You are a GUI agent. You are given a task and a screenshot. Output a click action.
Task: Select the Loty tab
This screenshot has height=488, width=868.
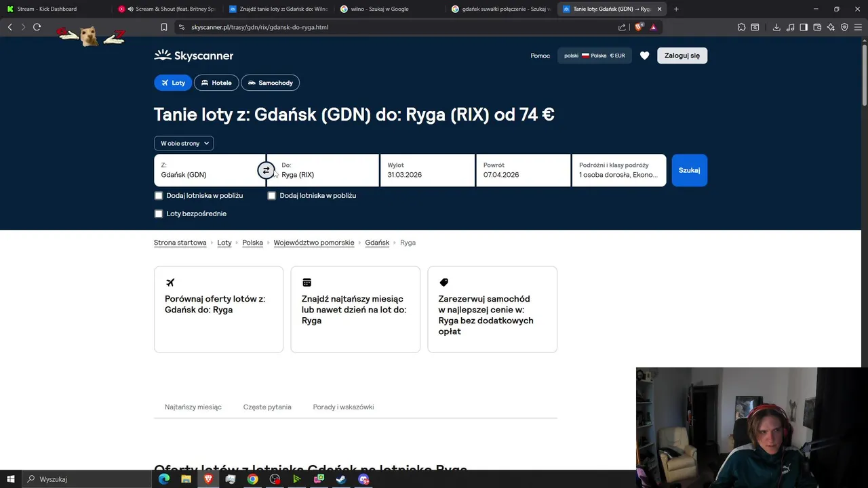pos(173,83)
